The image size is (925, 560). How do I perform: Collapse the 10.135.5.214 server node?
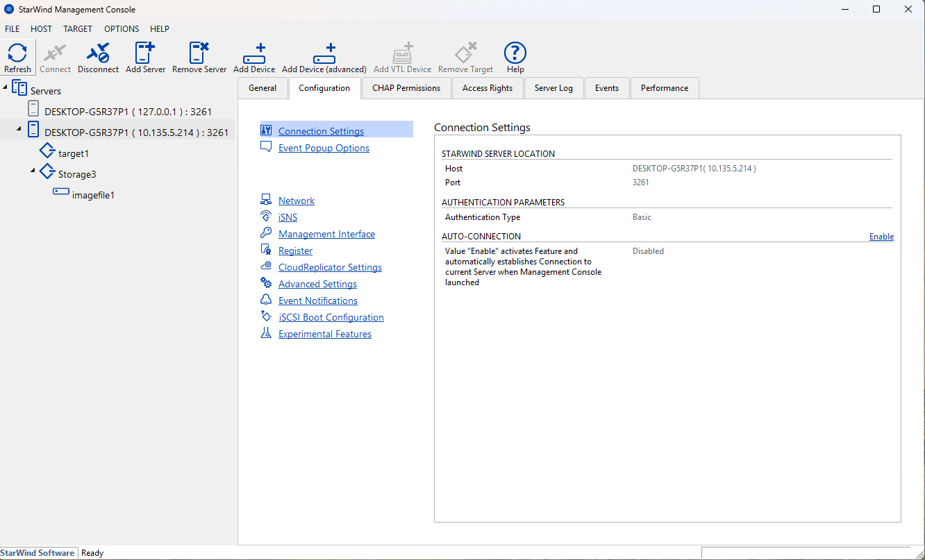pyautogui.click(x=19, y=129)
